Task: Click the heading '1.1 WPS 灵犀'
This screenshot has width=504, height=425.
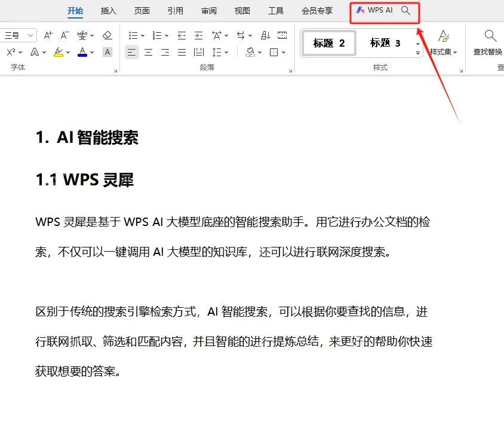Action: (85, 179)
